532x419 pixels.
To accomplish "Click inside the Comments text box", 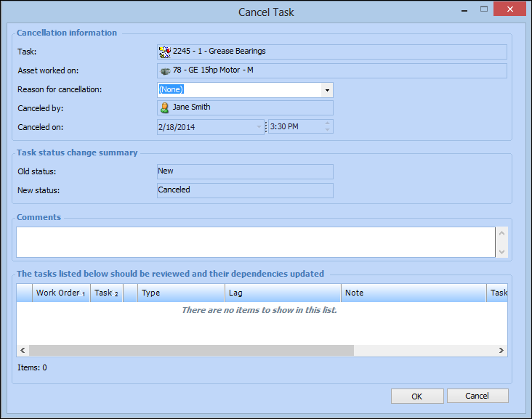I will click(255, 242).
